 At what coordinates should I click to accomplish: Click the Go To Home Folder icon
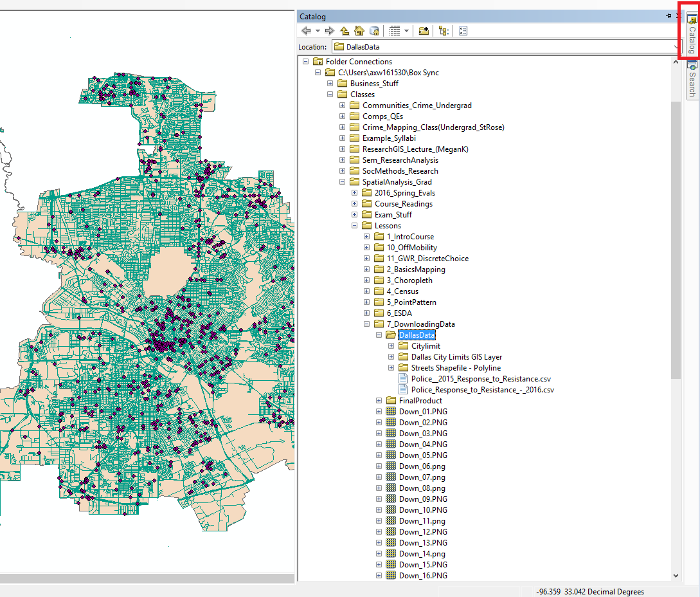(x=359, y=30)
